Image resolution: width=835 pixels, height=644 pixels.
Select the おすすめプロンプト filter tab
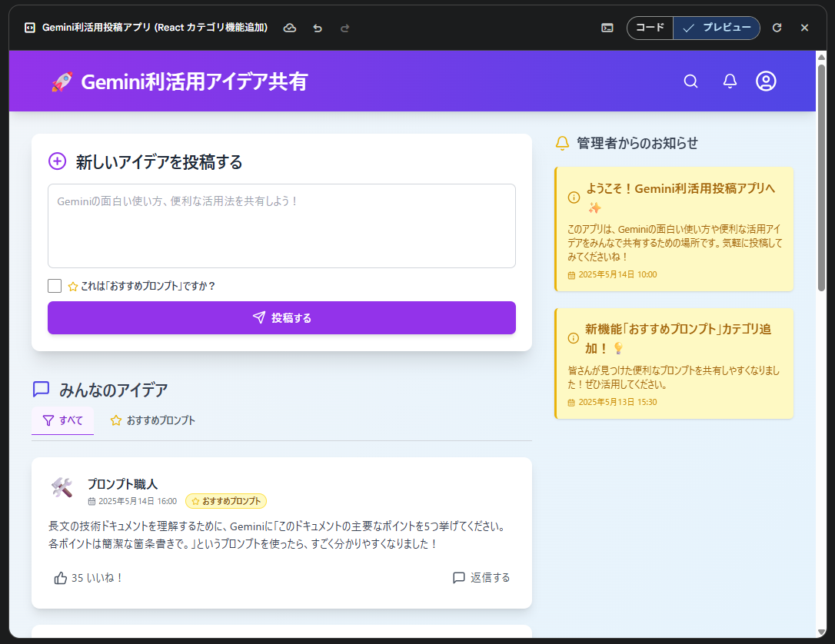click(x=152, y=420)
